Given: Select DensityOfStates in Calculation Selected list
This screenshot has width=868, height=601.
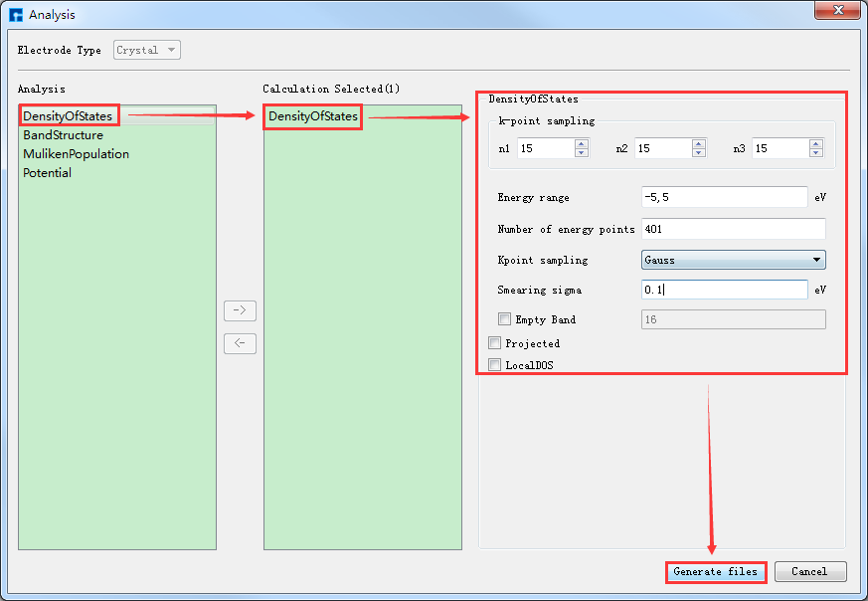Looking at the screenshot, I should 312,116.
